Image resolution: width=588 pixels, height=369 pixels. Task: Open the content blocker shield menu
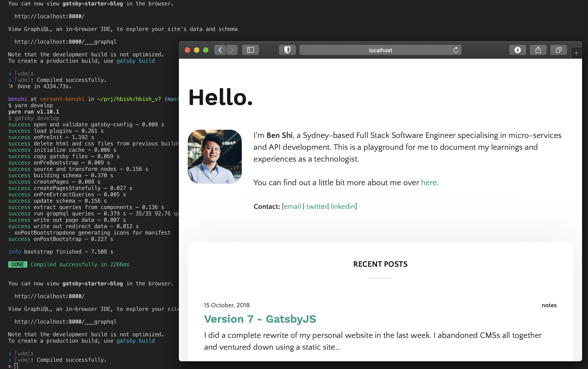(287, 50)
